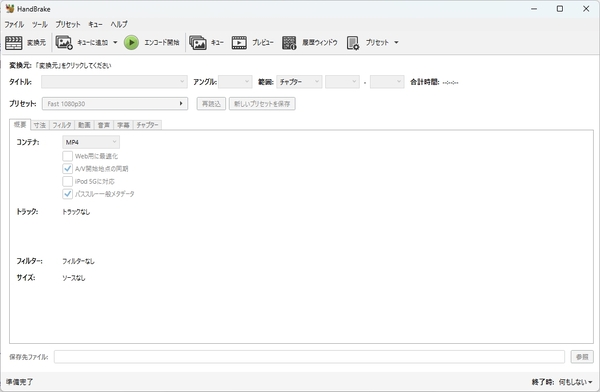Open the chapter range end dropdown
Image resolution: width=600 pixels, height=392 pixels.
click(x=387, y=82)
